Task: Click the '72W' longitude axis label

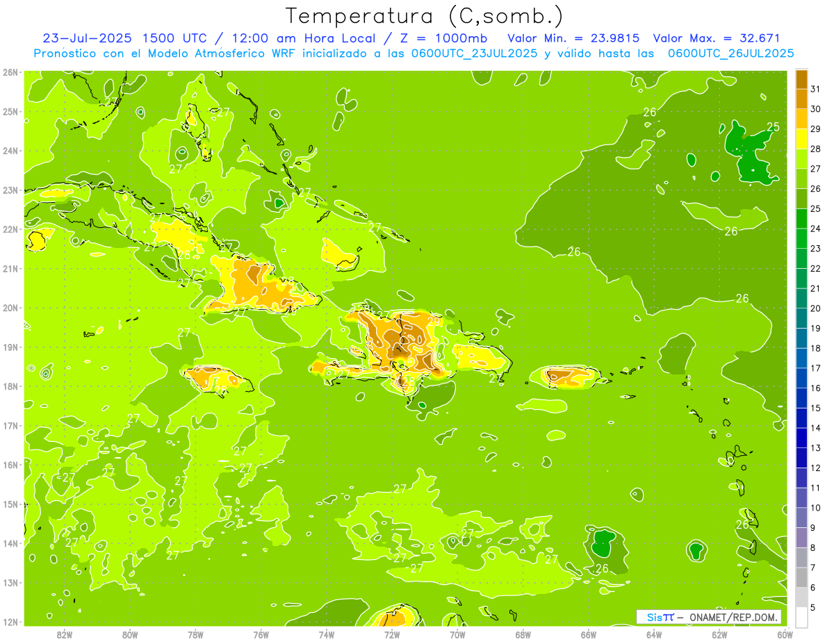Action: click(x=392, y=634)
